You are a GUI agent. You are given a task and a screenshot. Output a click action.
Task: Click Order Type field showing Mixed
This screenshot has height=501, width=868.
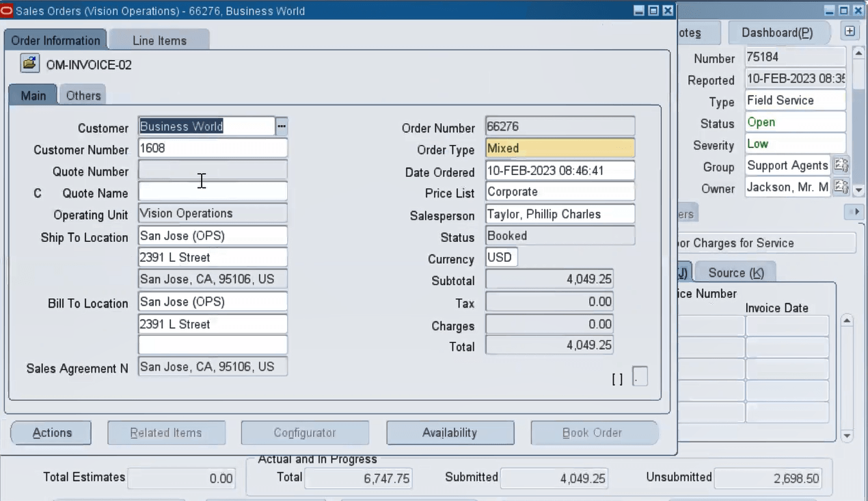(560, 148)
